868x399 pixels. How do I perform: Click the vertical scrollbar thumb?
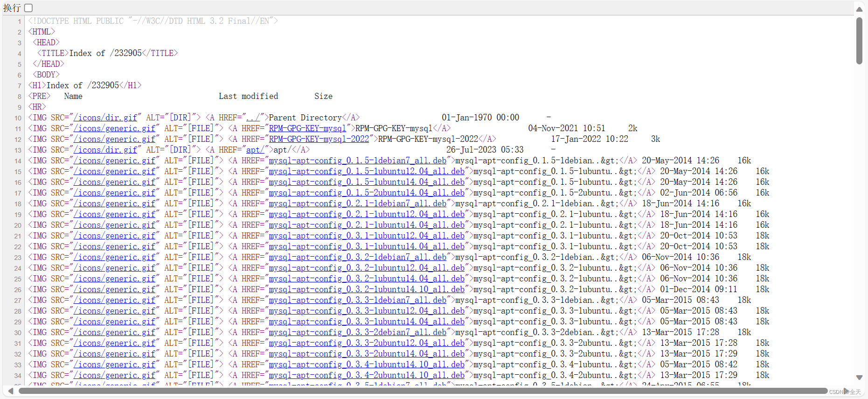point(859,41)
